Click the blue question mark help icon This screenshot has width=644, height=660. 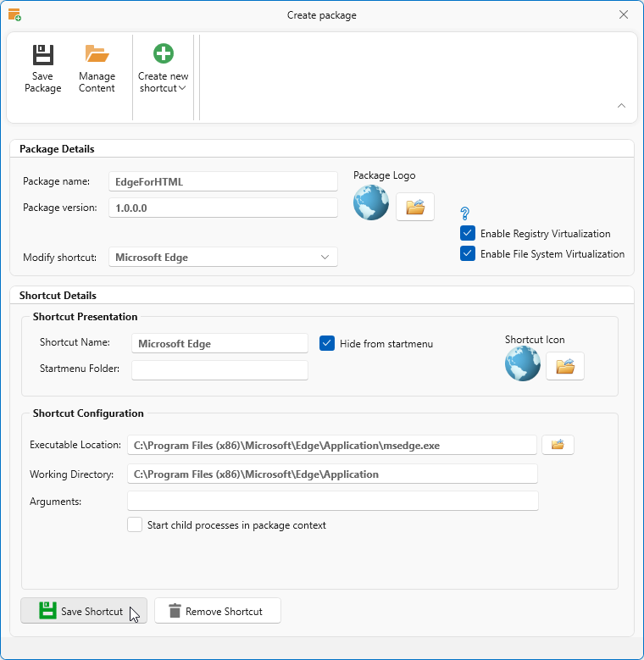(464, 214)
